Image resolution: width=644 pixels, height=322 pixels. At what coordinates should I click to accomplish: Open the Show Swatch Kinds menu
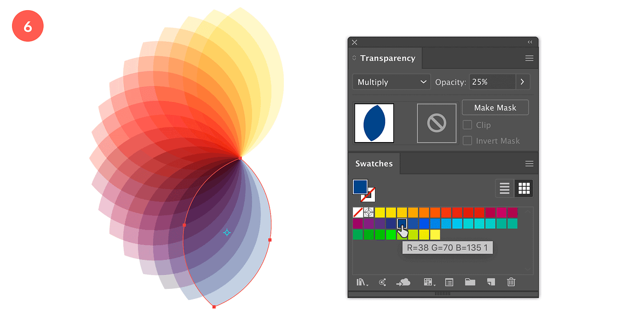429,282
